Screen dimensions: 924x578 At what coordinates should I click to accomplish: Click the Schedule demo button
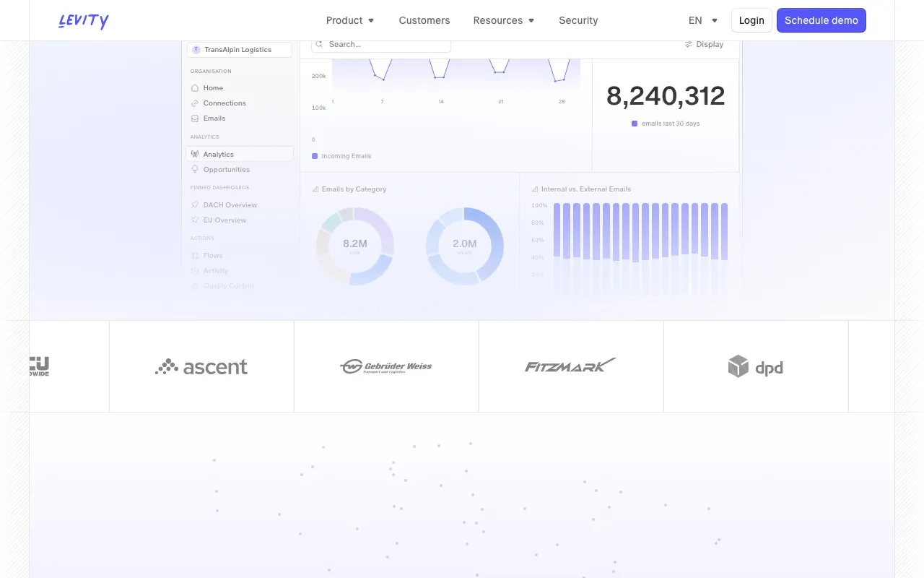821,20
